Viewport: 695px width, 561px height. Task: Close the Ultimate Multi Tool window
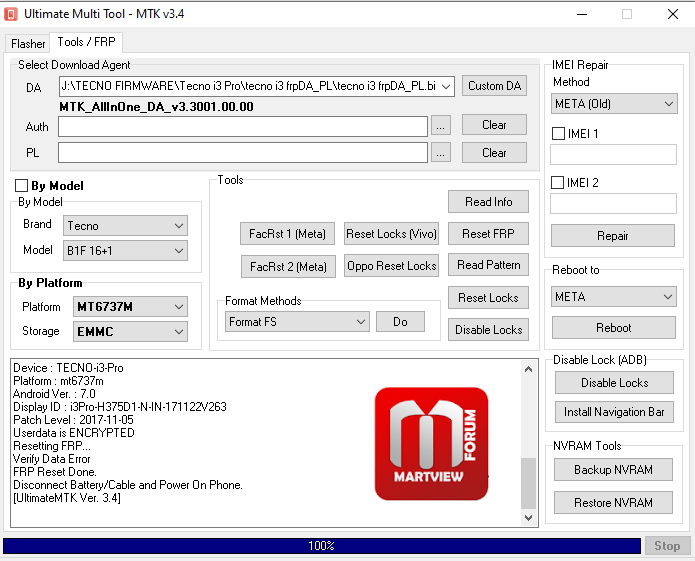(673, 14)
